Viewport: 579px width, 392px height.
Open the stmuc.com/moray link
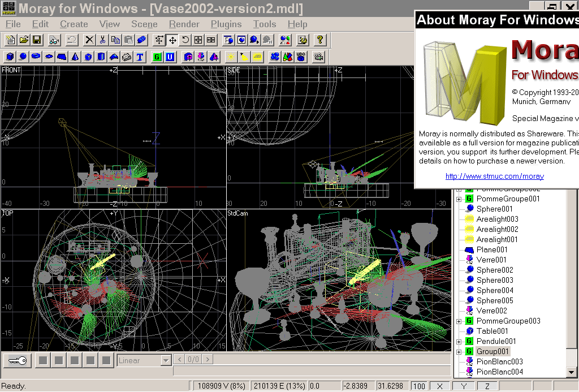click(494, 176)
